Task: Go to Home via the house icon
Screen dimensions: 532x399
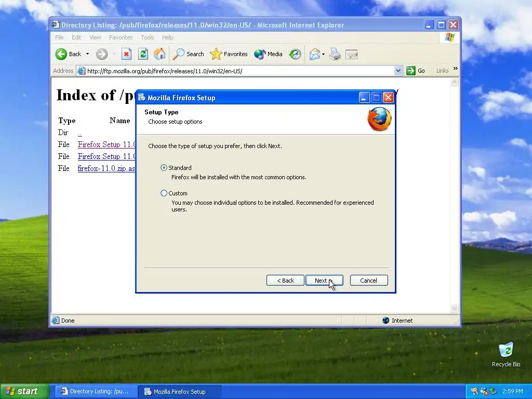Action: (x=159, y=54)
